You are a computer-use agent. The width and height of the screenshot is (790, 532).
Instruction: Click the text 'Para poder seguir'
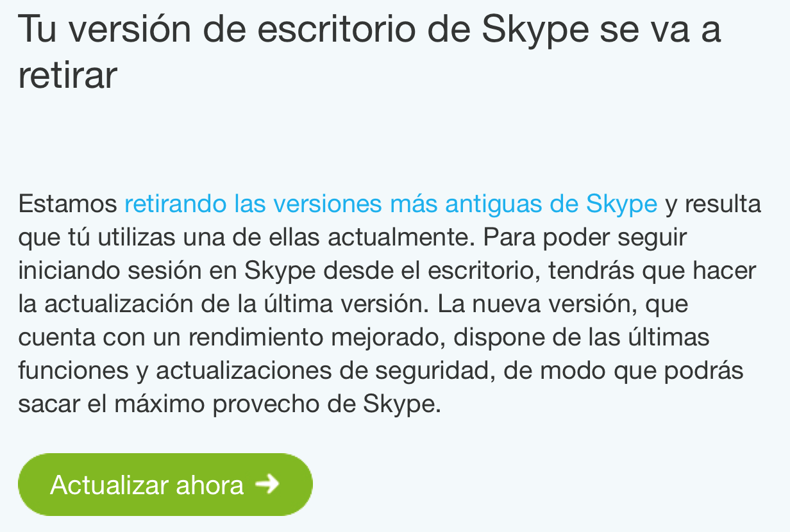tap(585, 238)
